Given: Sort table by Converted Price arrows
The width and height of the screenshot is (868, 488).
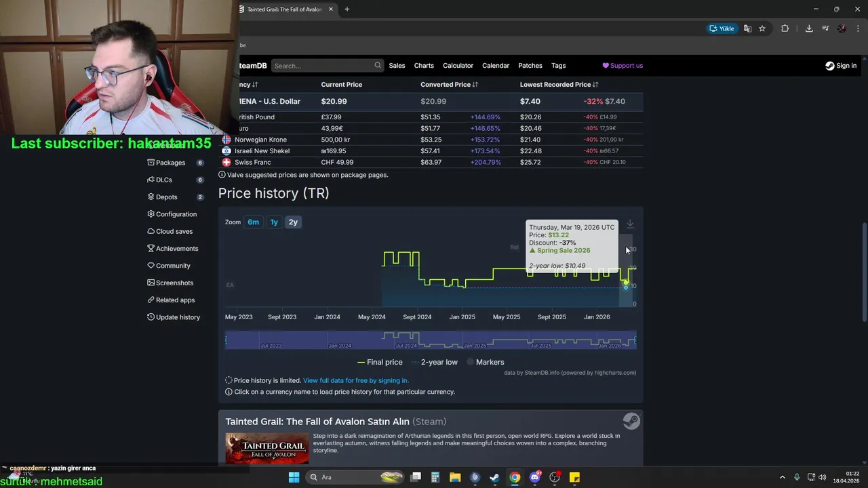Looking at the screenshot, I should coord(475,85).
